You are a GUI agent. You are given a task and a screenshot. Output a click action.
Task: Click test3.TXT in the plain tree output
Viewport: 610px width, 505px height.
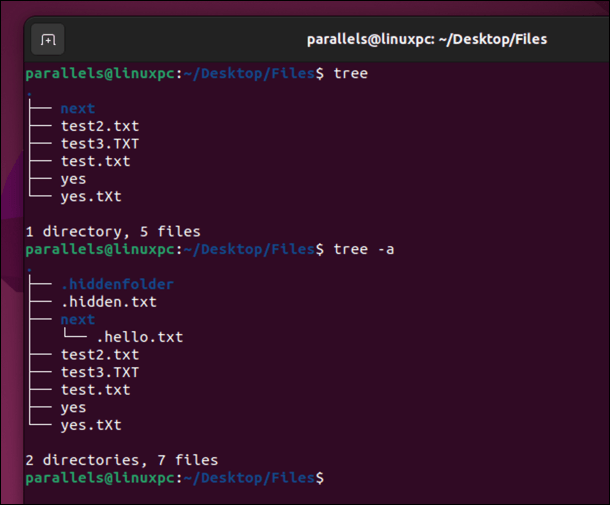(99, 144)
